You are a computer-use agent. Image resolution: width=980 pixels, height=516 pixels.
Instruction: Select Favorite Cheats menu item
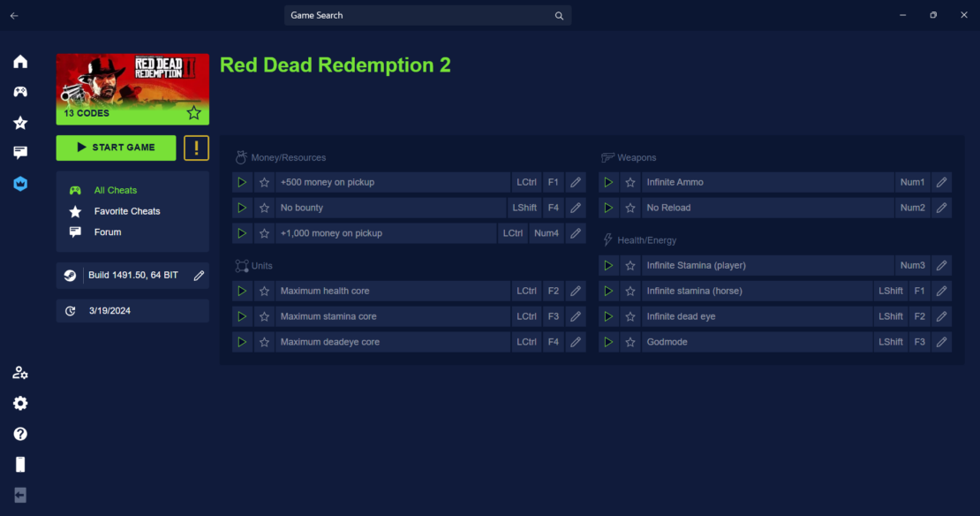pos(127,211)
